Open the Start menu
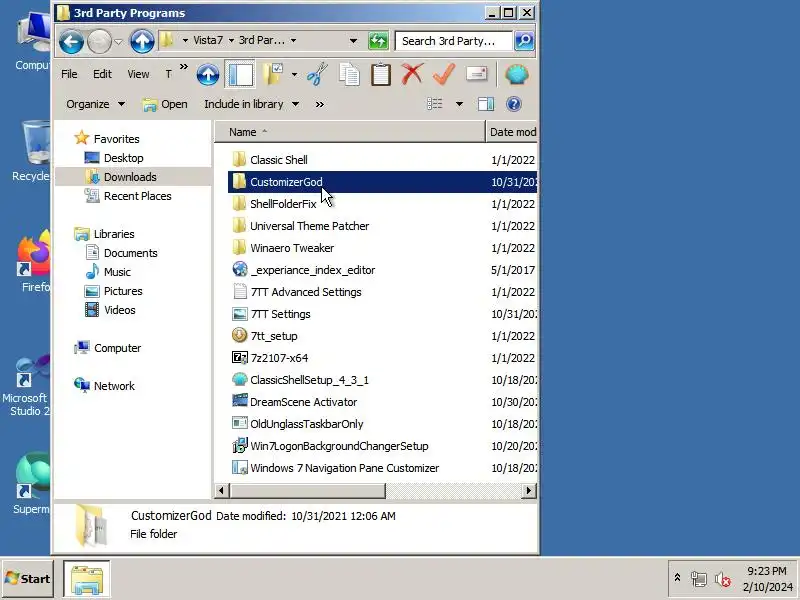This screenshot has width=800, height=600. click(x=28, y=579)
